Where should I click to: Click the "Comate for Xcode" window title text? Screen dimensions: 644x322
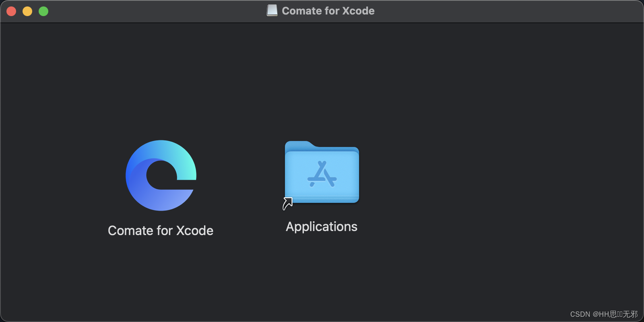coord(328,11)
